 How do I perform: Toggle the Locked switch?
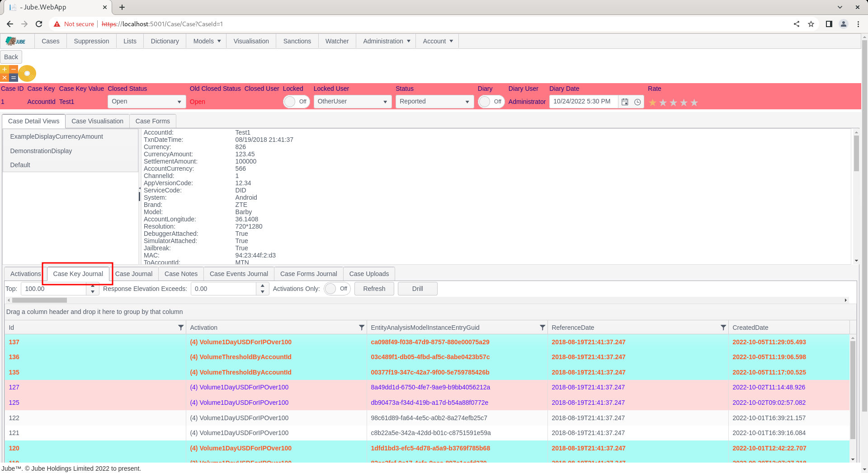297,102
